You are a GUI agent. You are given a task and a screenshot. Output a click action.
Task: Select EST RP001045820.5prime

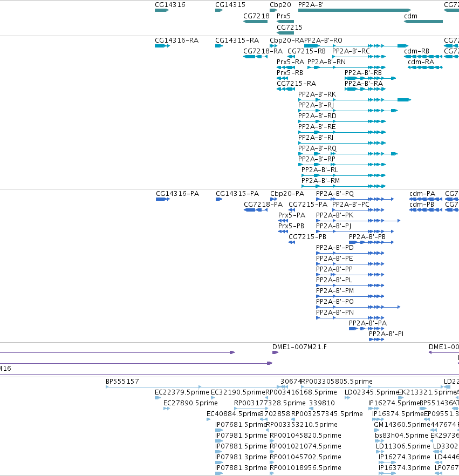click(x=305, y=436)
